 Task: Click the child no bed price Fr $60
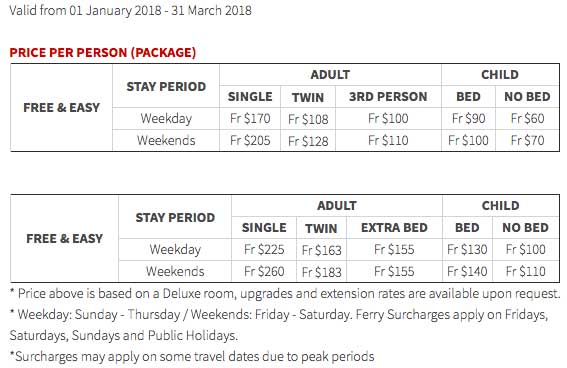click(x=527, y=119)
